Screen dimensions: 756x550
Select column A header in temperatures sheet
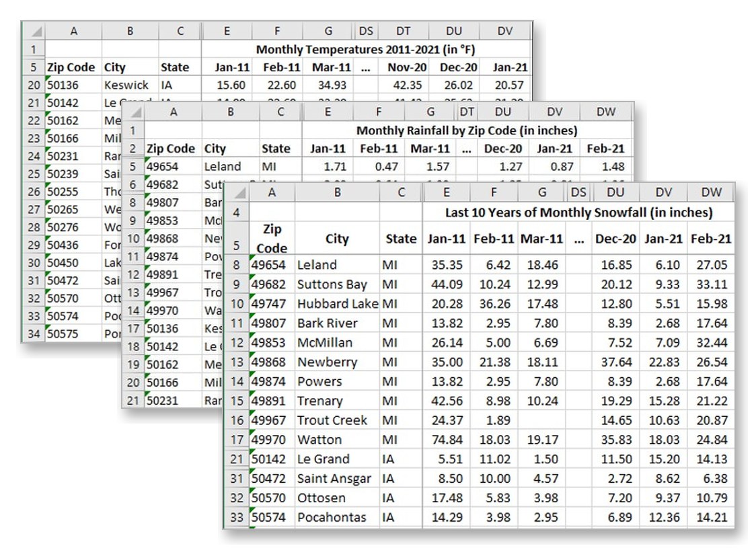(x=73, y=32)
